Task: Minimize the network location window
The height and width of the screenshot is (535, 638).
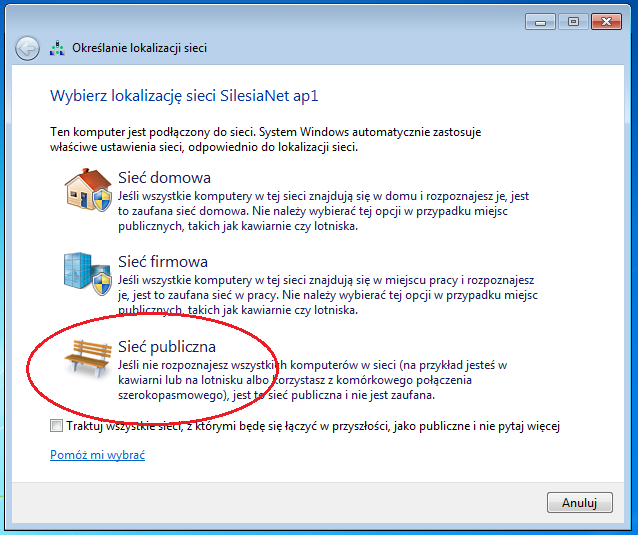Action: 540,22
